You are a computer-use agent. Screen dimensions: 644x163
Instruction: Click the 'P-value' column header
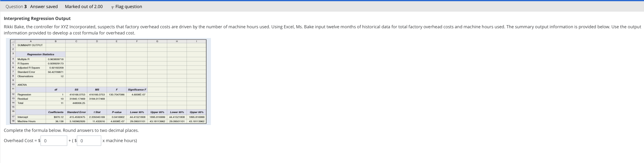click(117, 112)
